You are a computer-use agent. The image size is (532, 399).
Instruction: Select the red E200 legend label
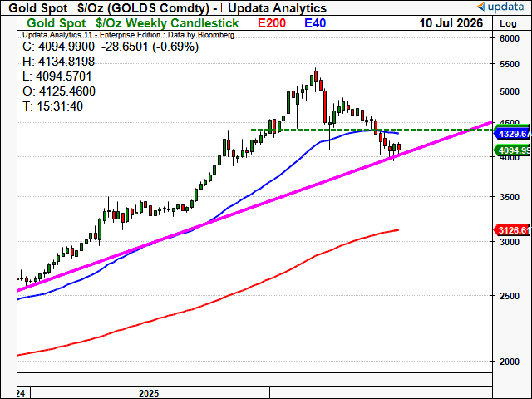[x=272, y=23]
